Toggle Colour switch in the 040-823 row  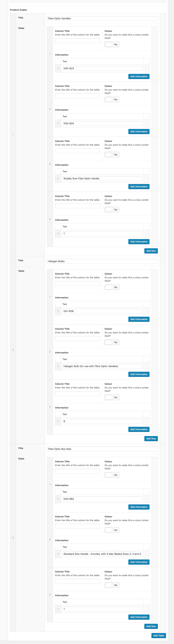tap(112, 45)
